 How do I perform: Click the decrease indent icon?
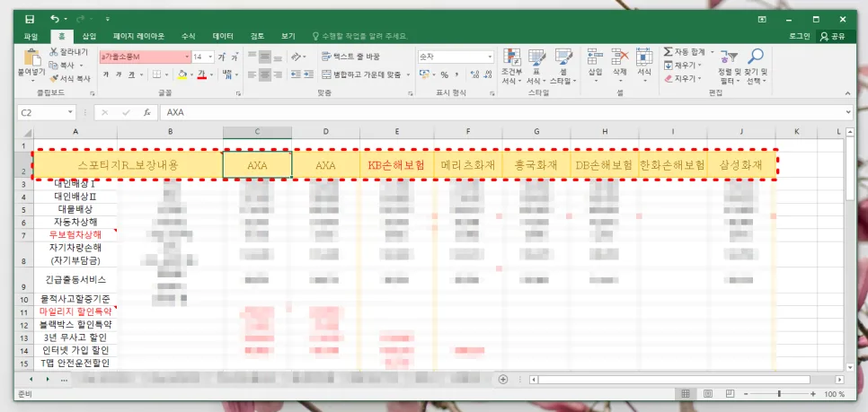(295, 75)
